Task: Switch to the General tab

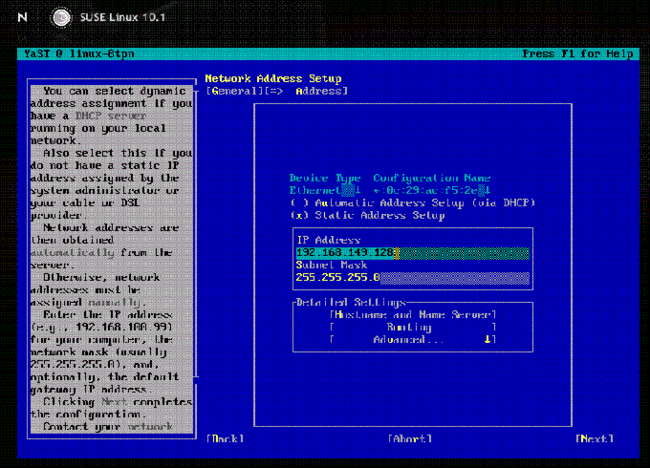Action: 235,91
